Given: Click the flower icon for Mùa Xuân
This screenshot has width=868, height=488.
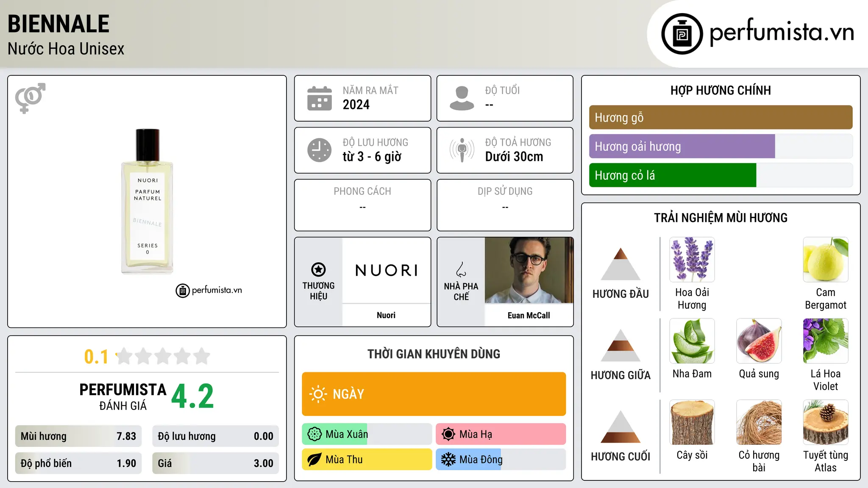Looking at the screenshot, I should pyautogui.click(x=314, y=434).
